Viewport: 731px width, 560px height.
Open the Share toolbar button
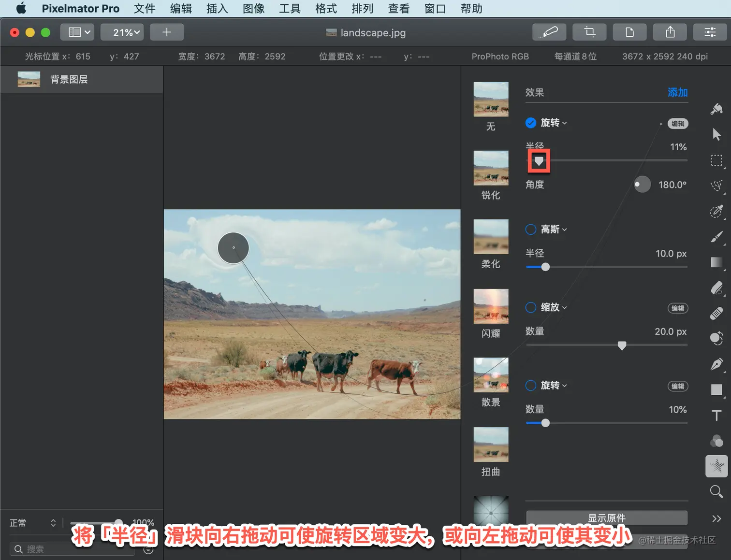[670, 32]
